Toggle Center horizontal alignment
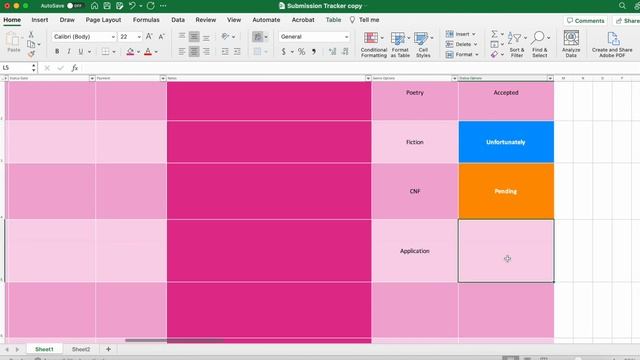Viewport: 640px width, 360px height. 194,51
